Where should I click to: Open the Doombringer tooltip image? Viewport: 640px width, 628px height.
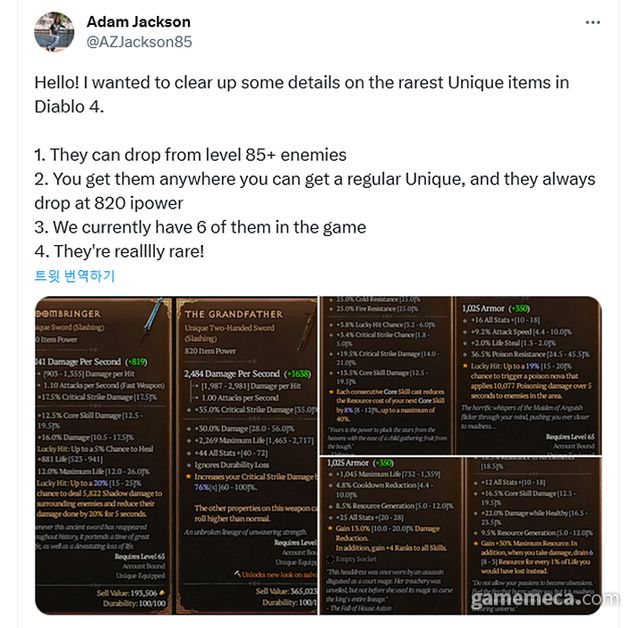pyautogui.click(x=102, y=455)
